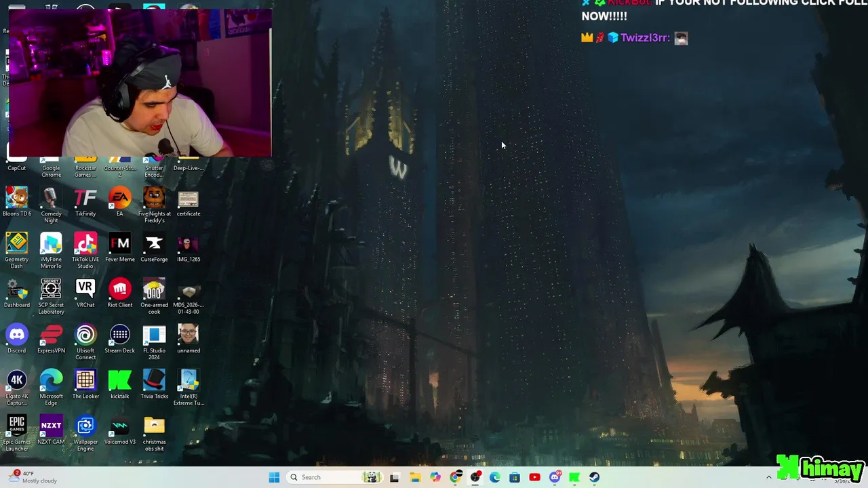The image size is (868, 488).
Task: Click the Twizzl3rr chat username
Action: click(x=646, y=38)
